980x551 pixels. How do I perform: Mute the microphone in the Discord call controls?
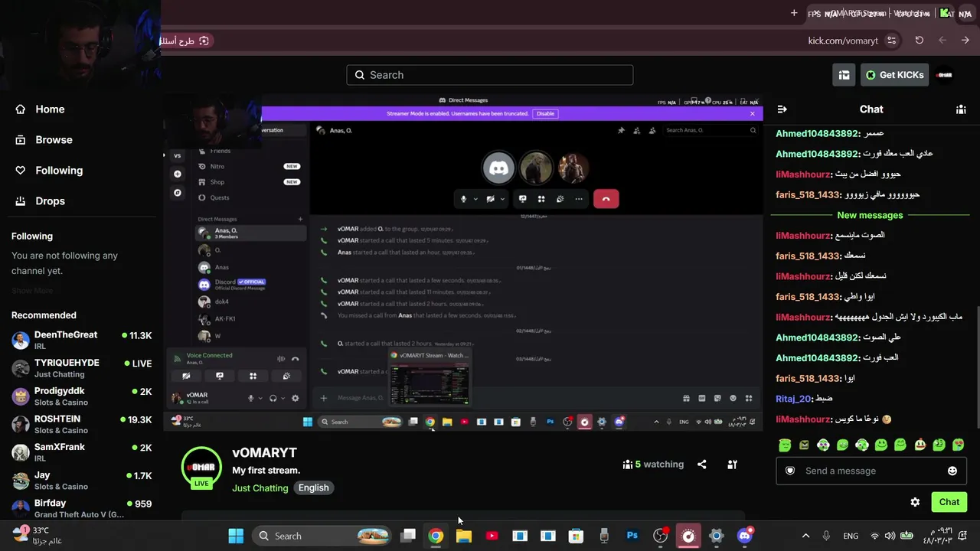click(463, 199)
